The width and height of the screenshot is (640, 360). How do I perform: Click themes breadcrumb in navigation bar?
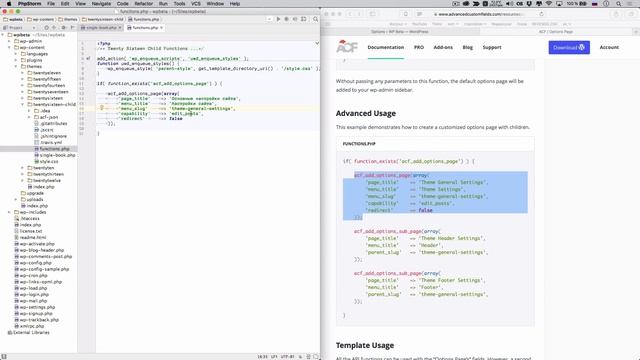tap(68, 19)
